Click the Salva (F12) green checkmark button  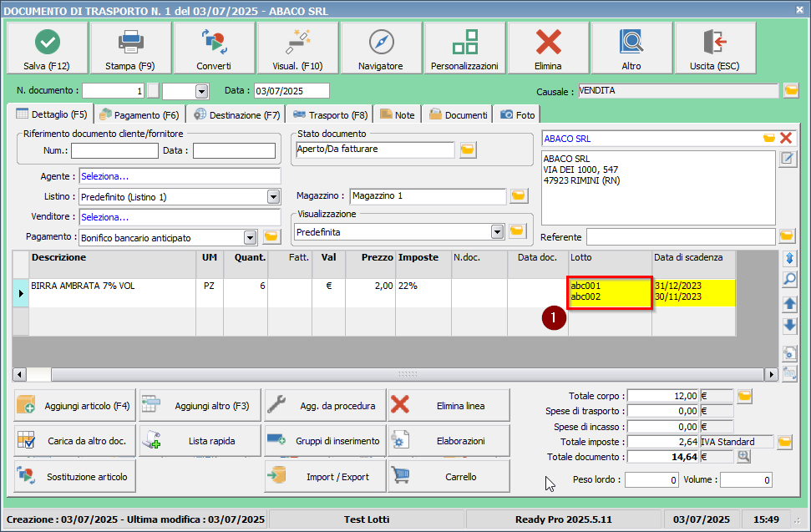47,48
